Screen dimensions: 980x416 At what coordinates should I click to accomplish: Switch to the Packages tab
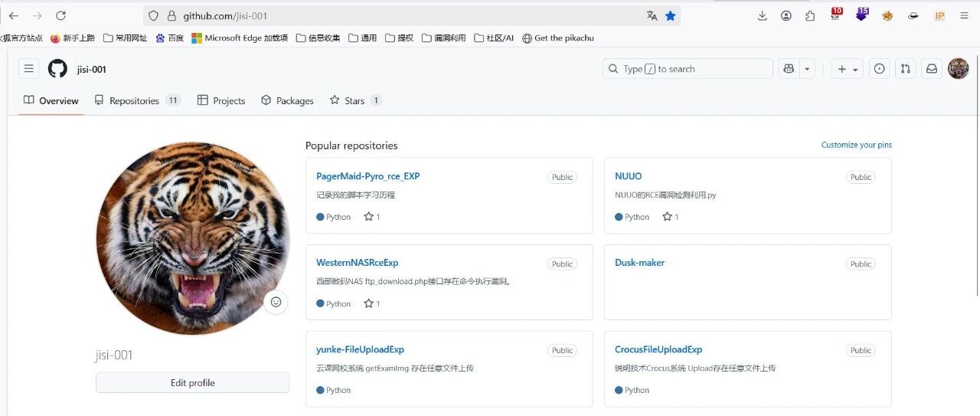pyautogui.click(x=287, y=100)
